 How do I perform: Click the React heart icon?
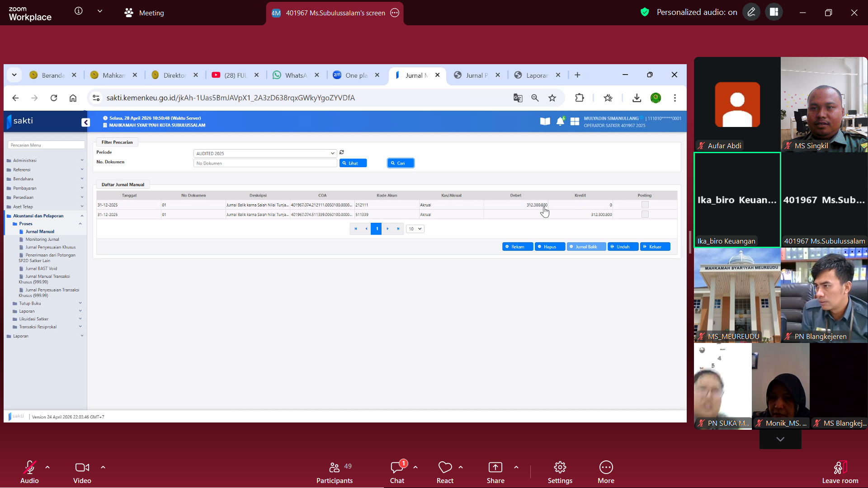point(445,472)
